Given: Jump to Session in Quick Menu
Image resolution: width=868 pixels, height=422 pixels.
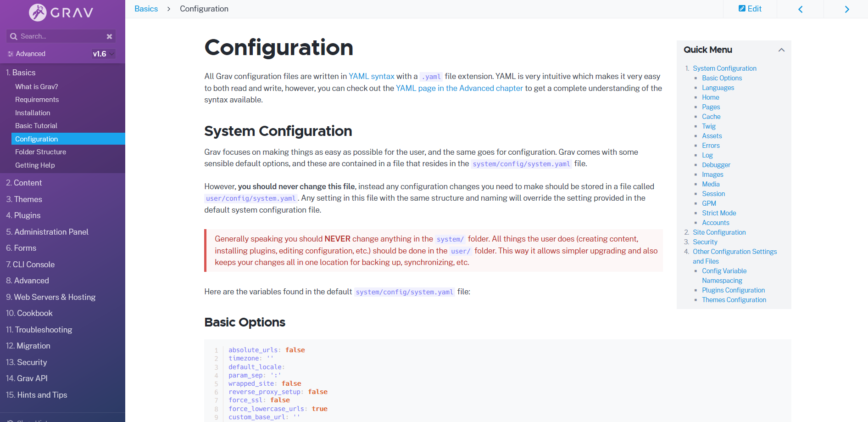Looking at the screenshot, I should coord(713,194).
